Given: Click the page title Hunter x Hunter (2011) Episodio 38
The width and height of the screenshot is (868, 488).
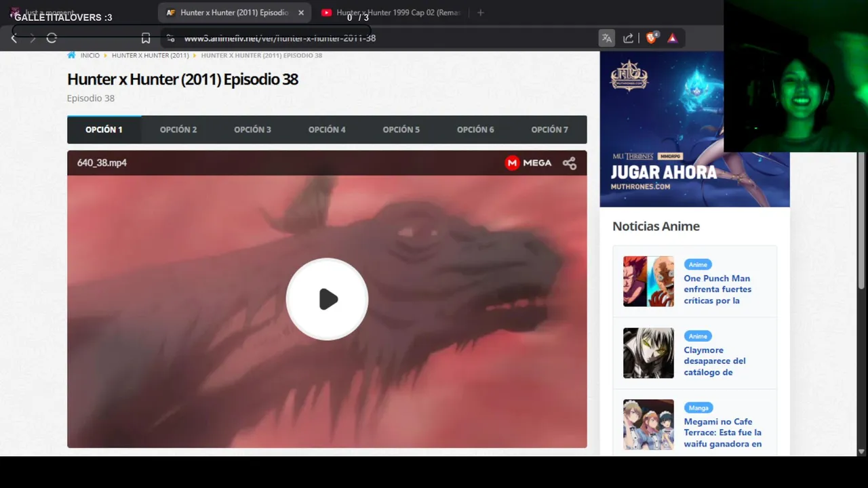Looking at the screenshot, I should [x=182, y=79].
